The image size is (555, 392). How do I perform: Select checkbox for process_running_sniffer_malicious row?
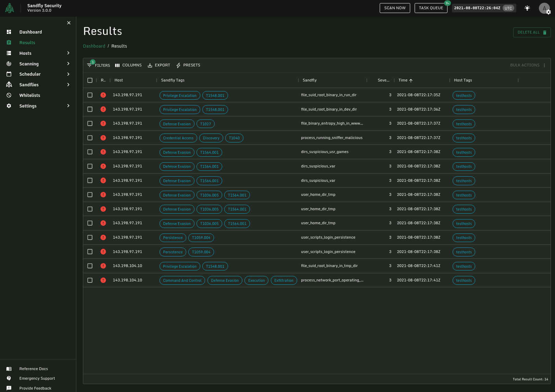coord(90,138)
